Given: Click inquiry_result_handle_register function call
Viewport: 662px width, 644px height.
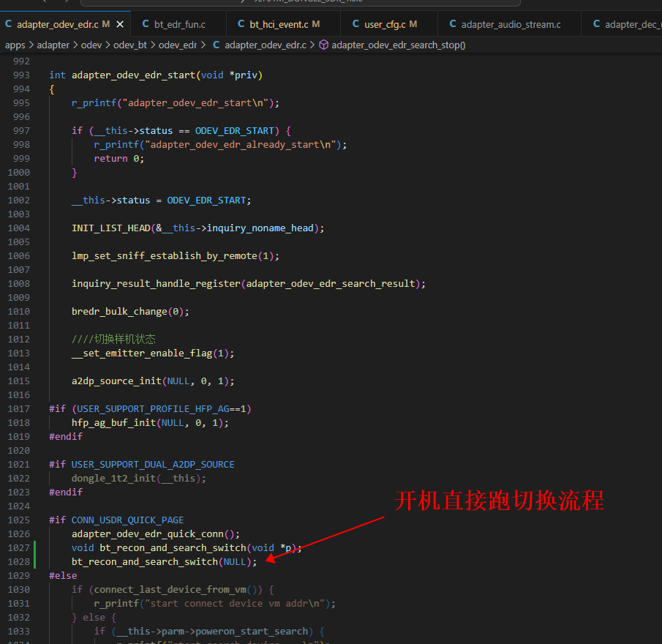Looking at the screenshot, I should [156, 284].
